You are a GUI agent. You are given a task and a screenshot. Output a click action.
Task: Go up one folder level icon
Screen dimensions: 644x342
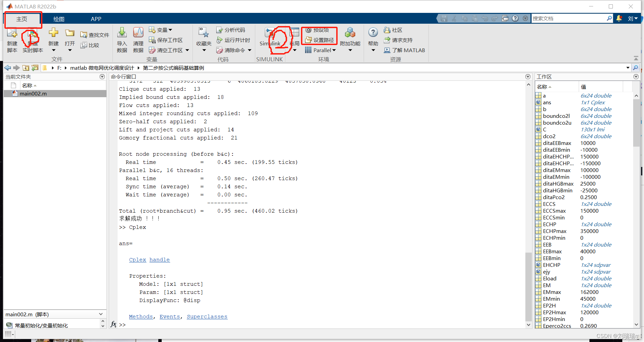[26, 68]
